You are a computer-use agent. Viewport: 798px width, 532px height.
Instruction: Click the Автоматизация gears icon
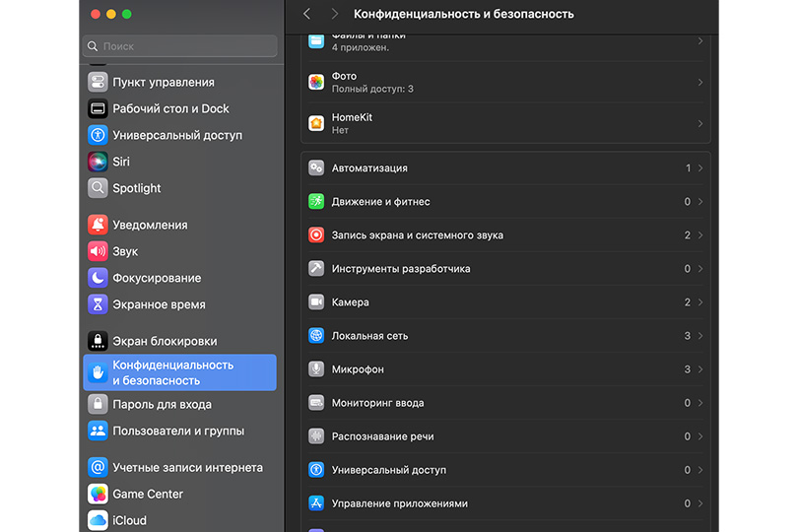[x=316, y=168]
